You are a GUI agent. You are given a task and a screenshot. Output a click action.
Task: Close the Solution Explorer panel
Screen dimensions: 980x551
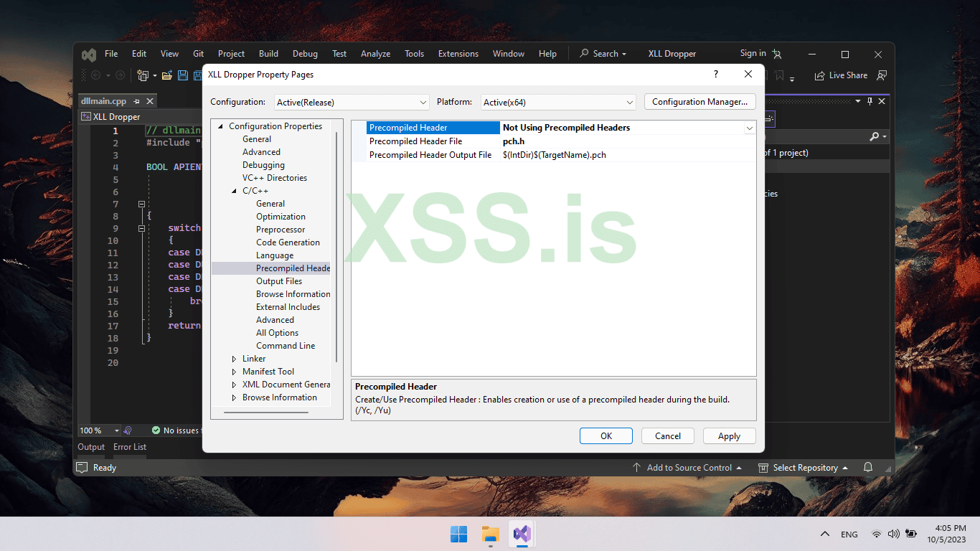pyautogui.click(x=882, y=101)
